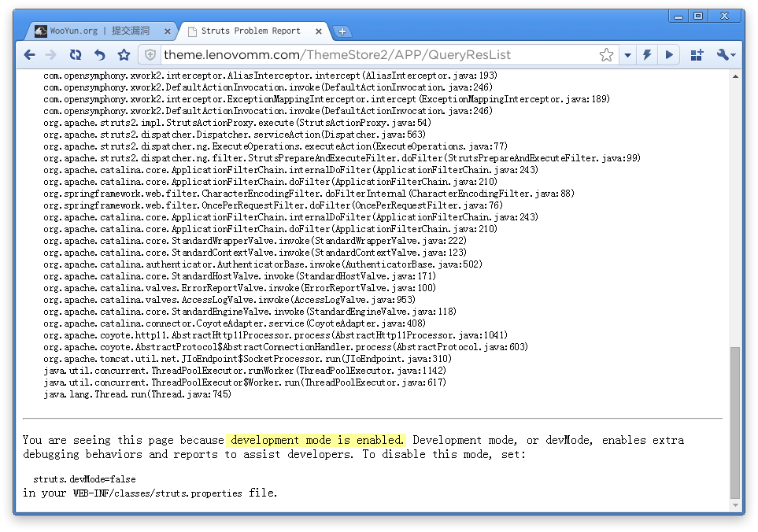Go back to the previous page
This screenshot has width=758, height=532.
(29, 55)
